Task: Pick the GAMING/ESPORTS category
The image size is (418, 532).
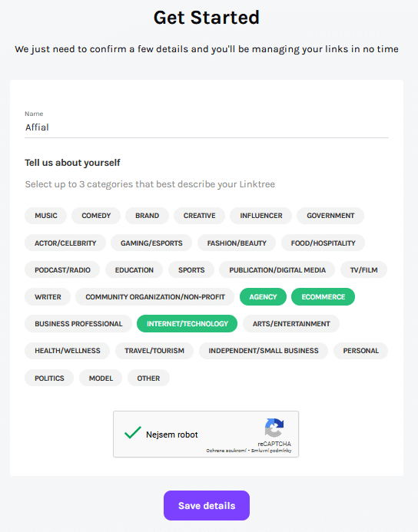Action: click(151, 243)
